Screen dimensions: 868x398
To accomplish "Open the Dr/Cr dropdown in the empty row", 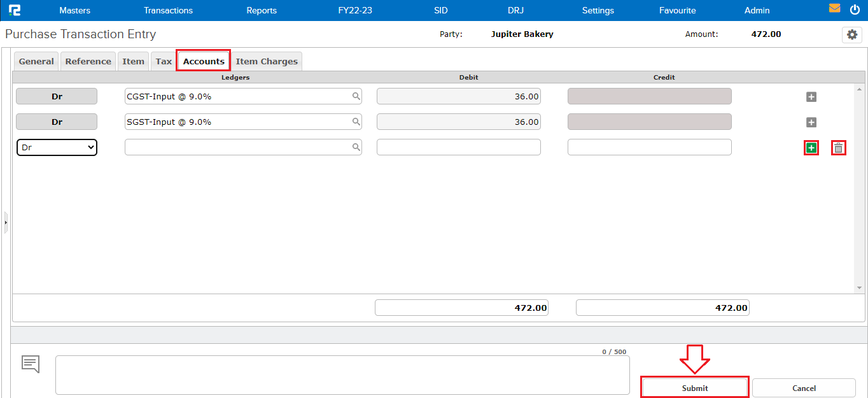I will pos(57,147).
